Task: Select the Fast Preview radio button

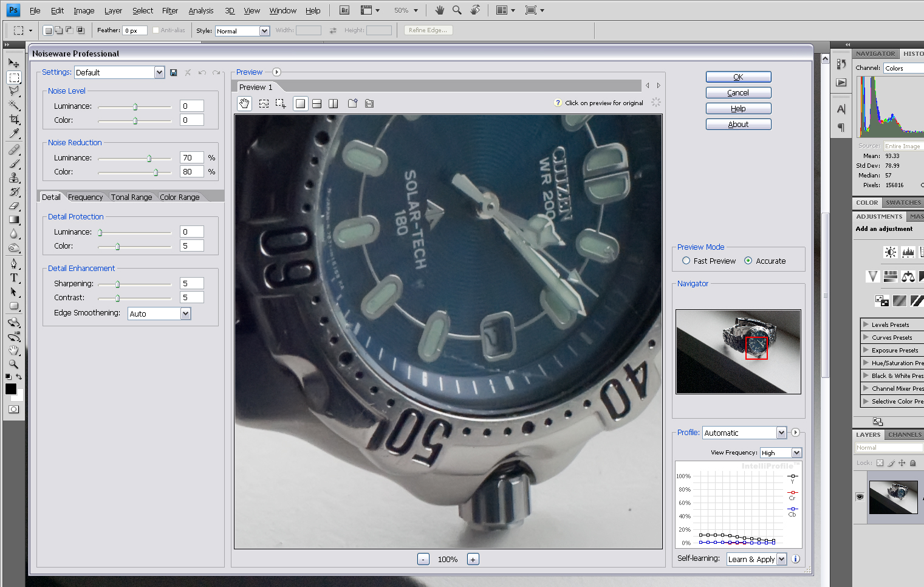Action: 686,261
